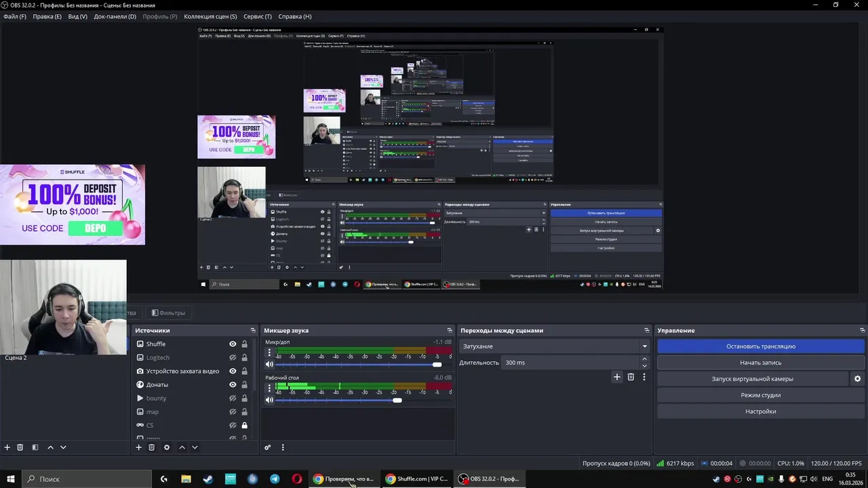
Task: Open Коллекция сцен menu
Action: point(210,16)
